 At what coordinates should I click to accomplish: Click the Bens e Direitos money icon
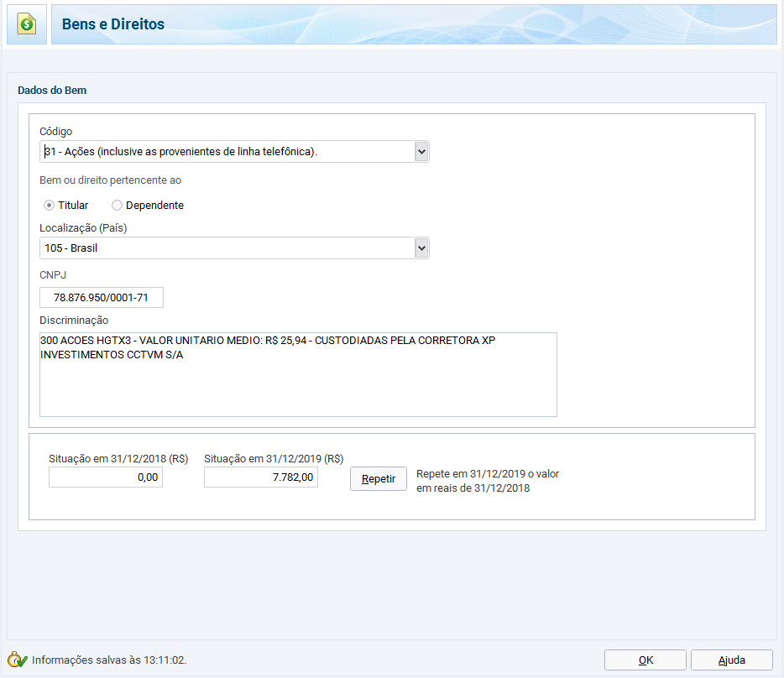[27, 24]
